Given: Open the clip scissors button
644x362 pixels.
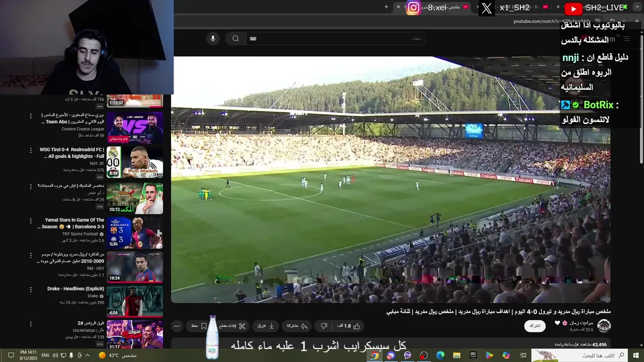Looking at the screenshot, I should pos(232,326).
